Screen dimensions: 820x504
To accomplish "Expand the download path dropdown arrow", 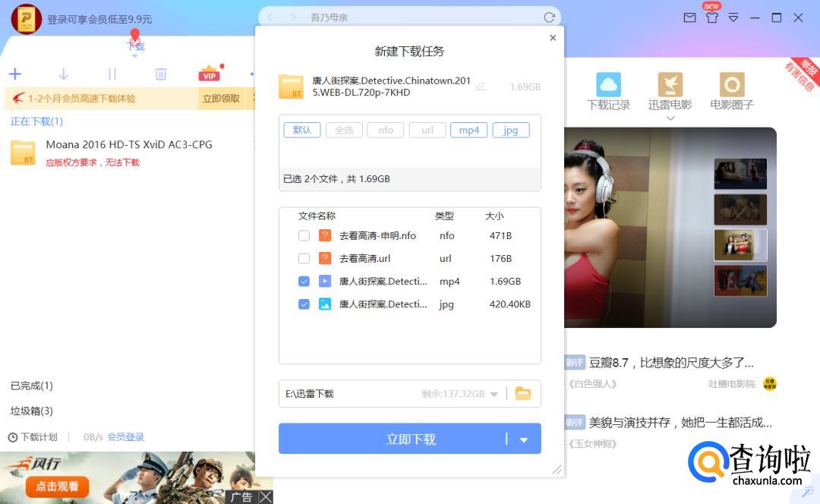I will [x=494, y=394].
